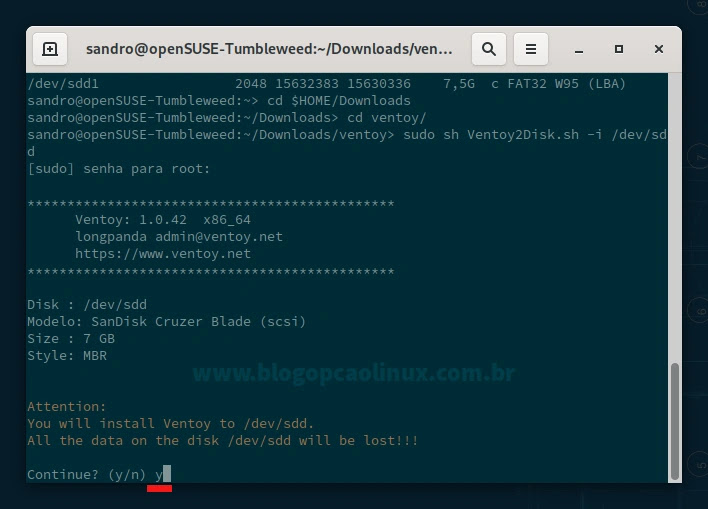Click the 'All the data ... will be lost!!!' line
708x509 pixels.
tap(223, 441)
